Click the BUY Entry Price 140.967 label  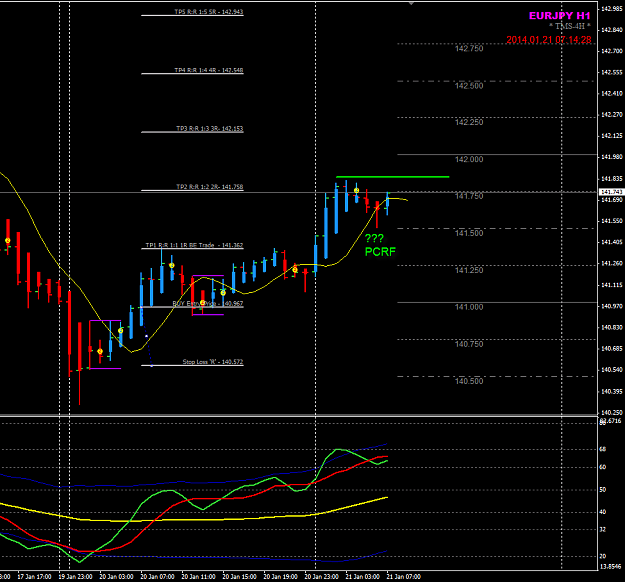point(207,304)
